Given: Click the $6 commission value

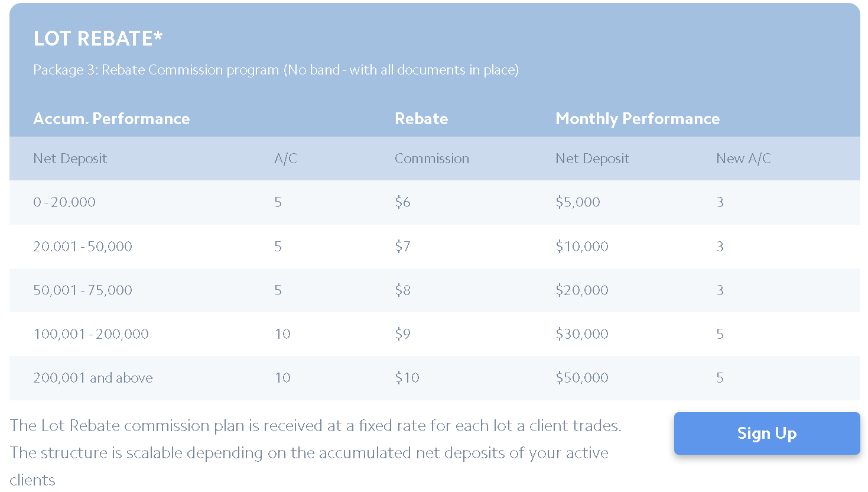Looking at the screenshot, I should (x=402, y=202).
